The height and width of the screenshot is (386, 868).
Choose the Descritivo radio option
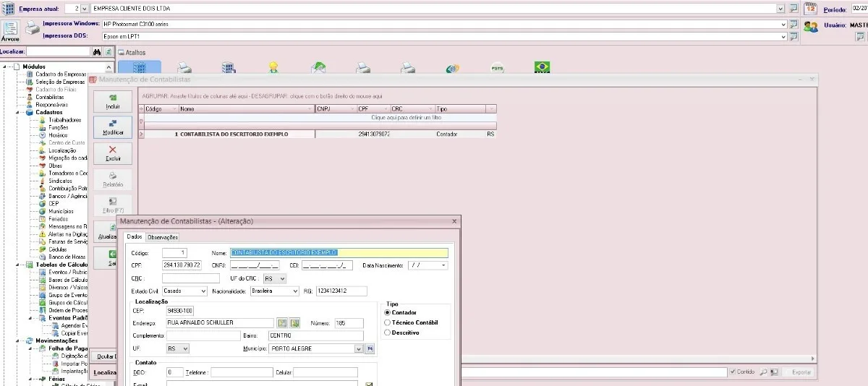(388, 333)
